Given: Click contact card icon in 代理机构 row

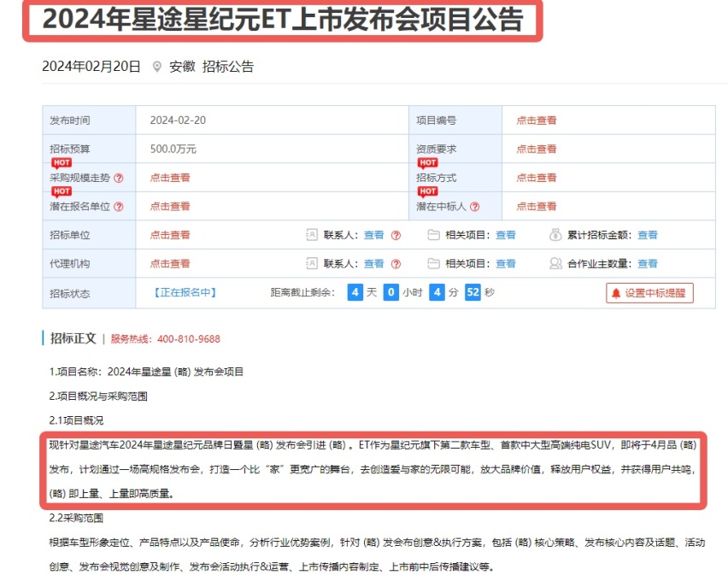Looking at the screenshot, I should [312, 264].
